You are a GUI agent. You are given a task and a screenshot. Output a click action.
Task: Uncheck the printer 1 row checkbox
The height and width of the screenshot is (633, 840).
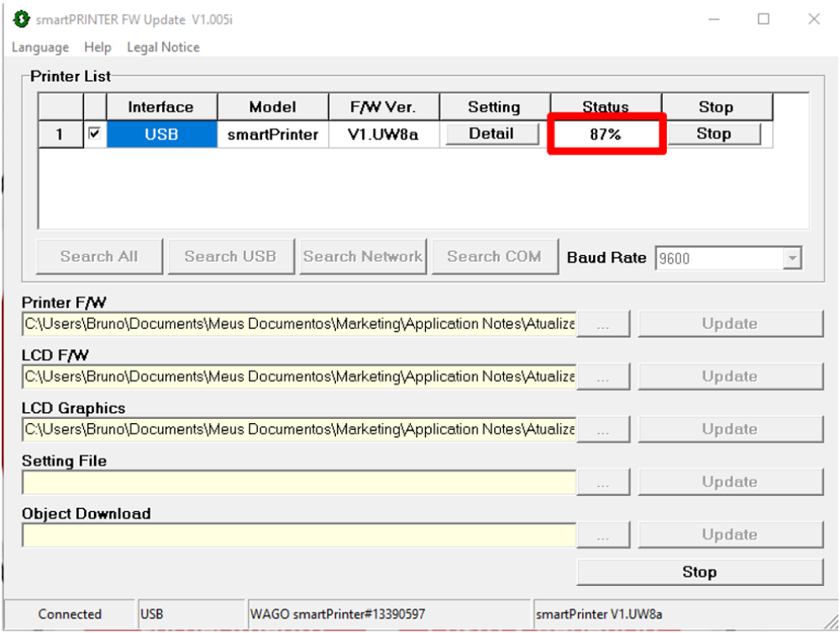pyautogui.click(x=95, y=133)
